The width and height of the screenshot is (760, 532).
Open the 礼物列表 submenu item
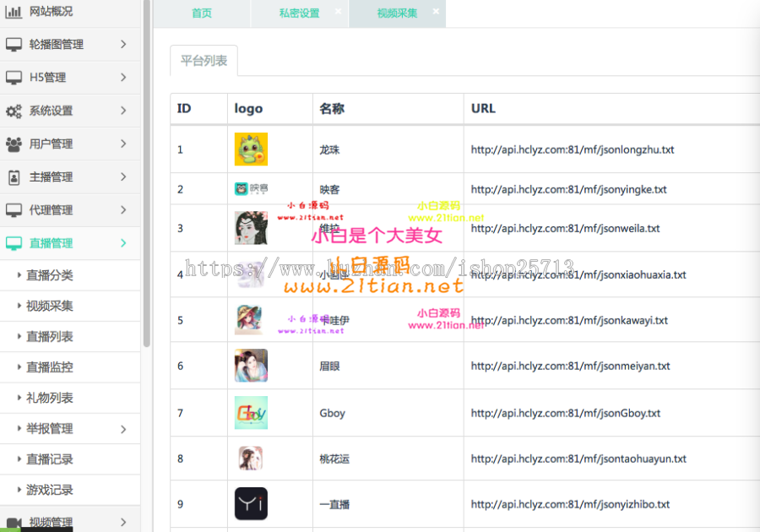point(70,398)
